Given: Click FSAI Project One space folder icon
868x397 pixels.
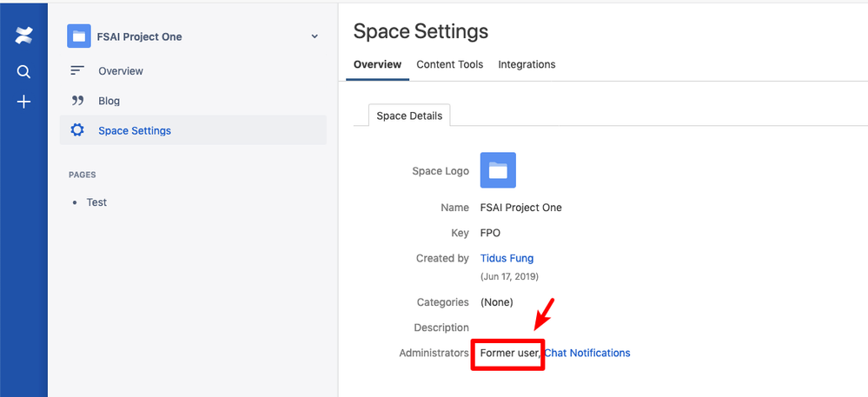Looking at the screenshot, I should point(78,36).
